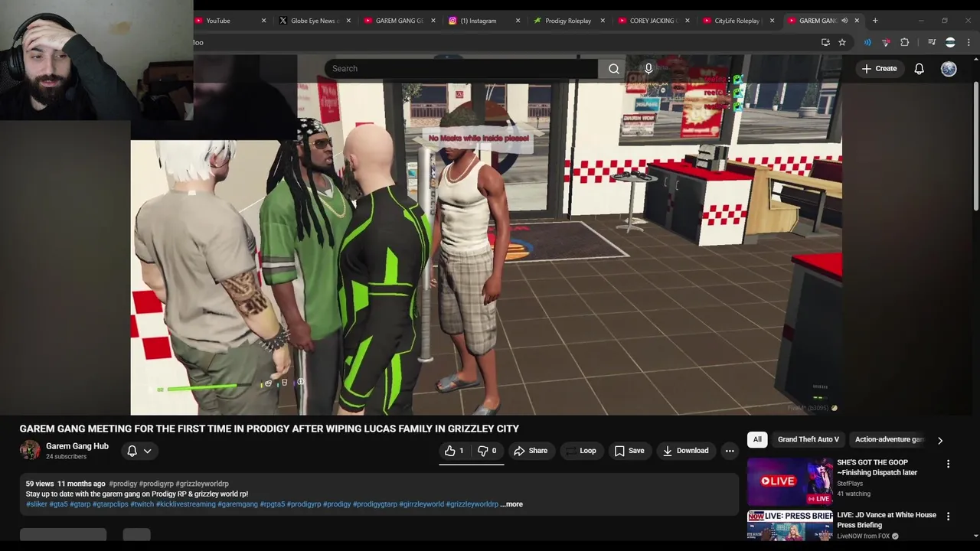980x551 pixels.
Task: Open a new browser tab
Action: click(x=876, y=21)
